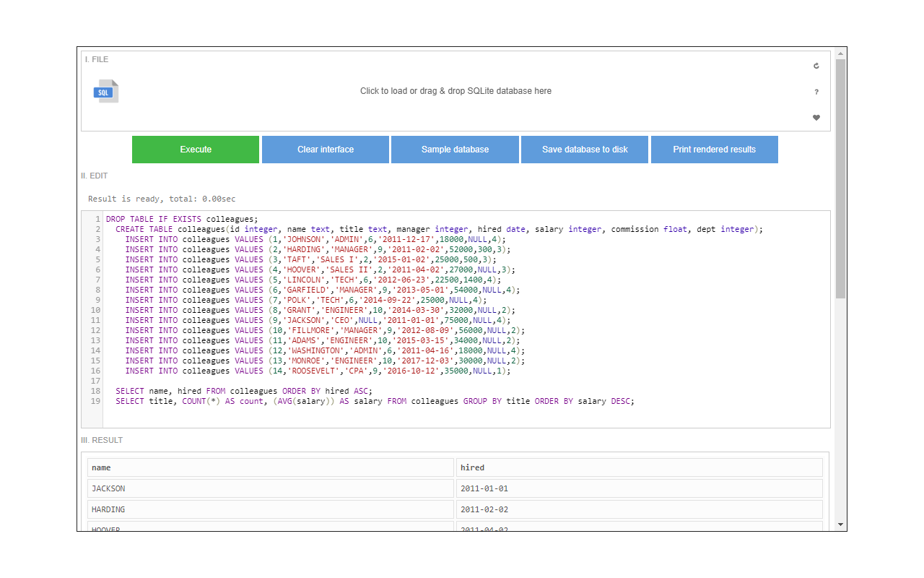
Task: Click the 'MONROE' insert statement
Action: [326, 361]
